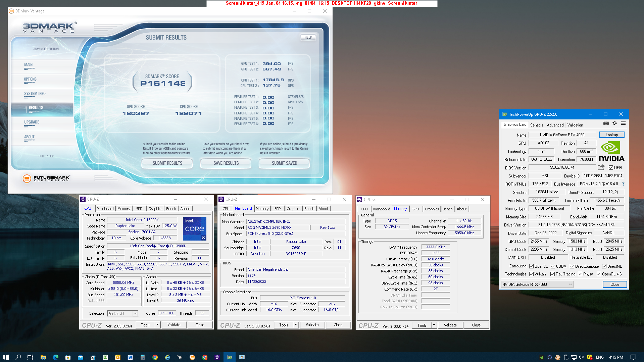Click the NVIDIA logo in GPU-Z
644x362 pixels.
point(611,152)
